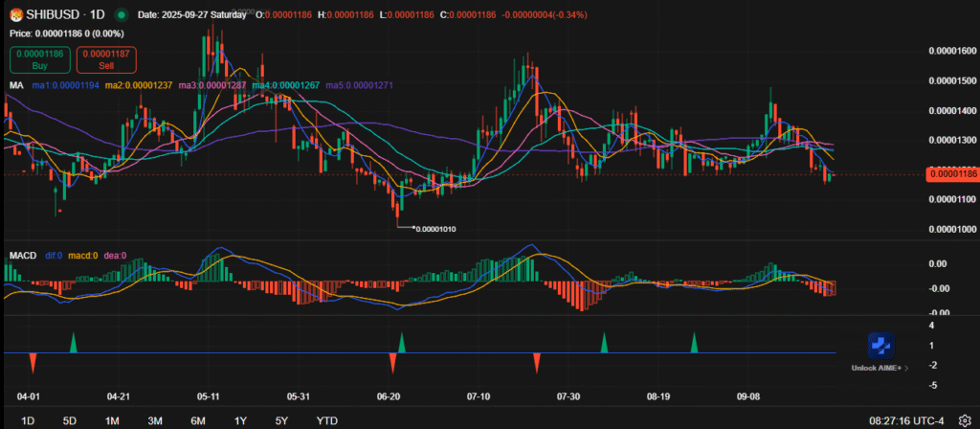This screenshot has height=429, width=980.
Task: Select the 1M time range tab
Action: click(112, 421)
